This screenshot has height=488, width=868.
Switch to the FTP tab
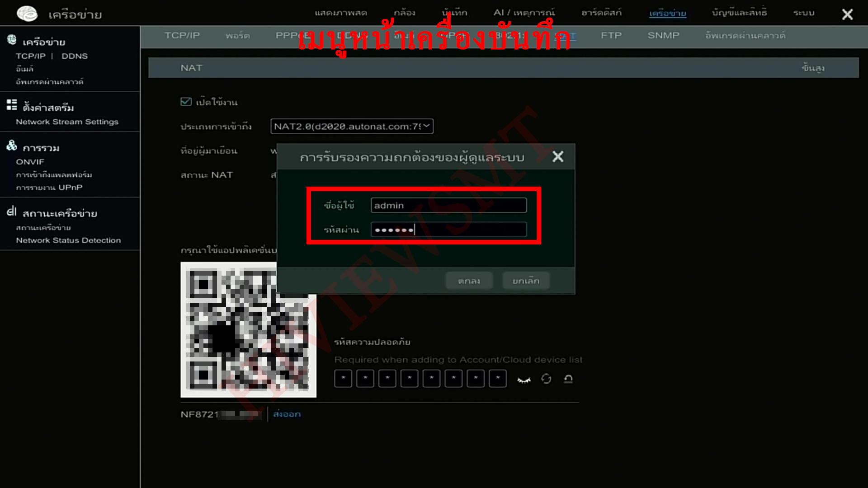coord(611,35)
